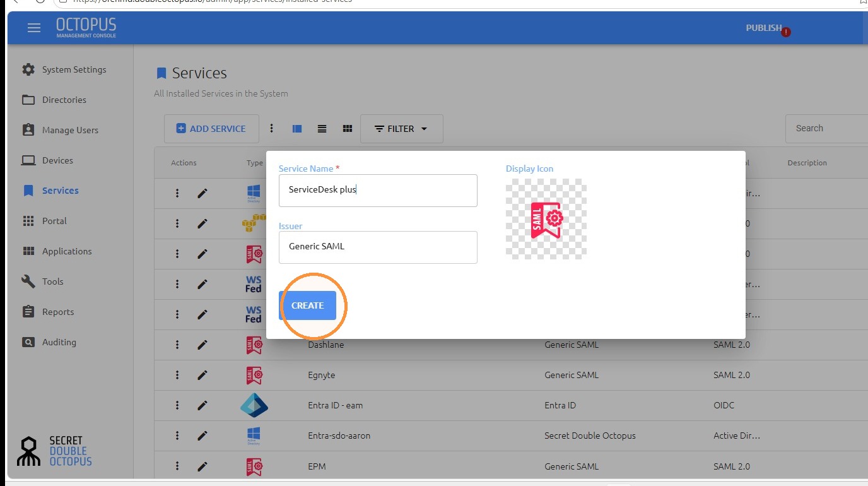Go to Reports page
This screenshot has width=868, height=486.
58,312
